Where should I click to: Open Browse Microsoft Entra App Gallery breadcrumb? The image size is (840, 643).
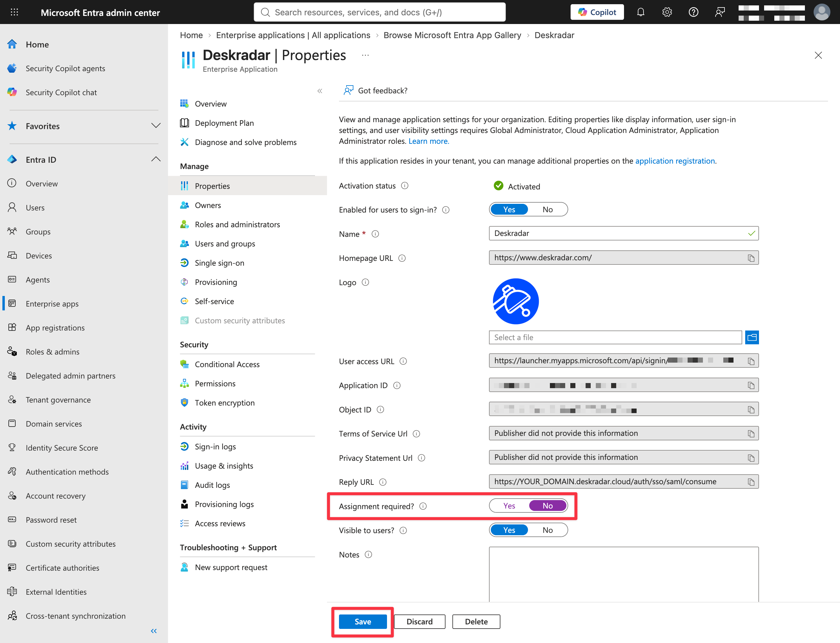[452, 35]
